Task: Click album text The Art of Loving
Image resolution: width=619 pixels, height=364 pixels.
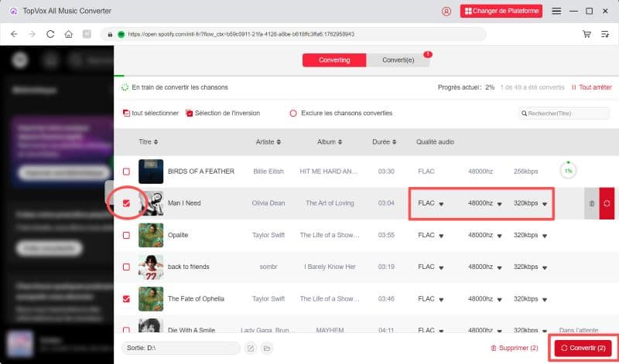Action: pos(330,203)
